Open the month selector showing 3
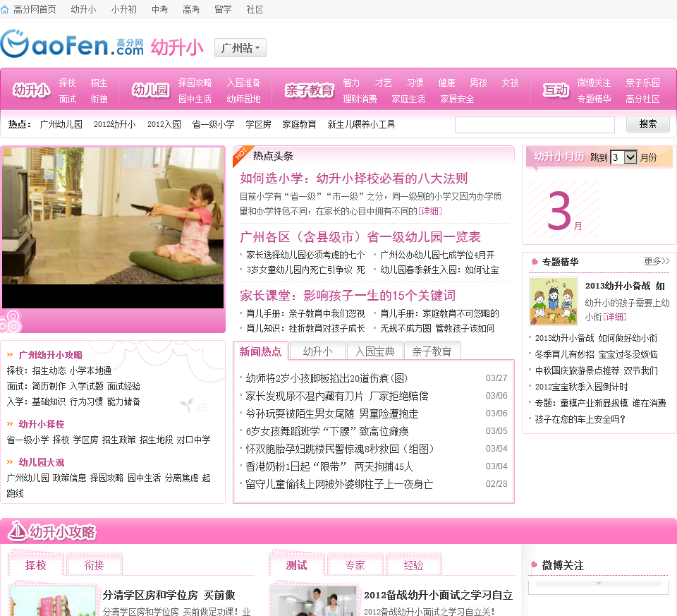 point(623,157)
